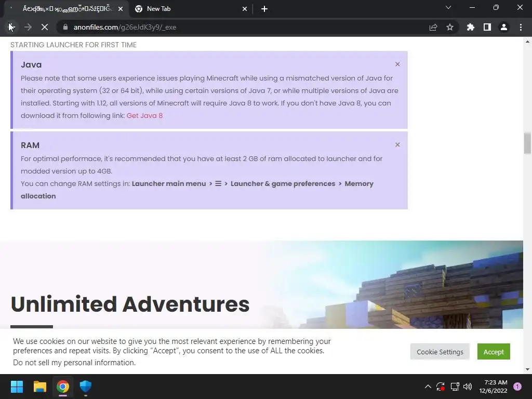View site lock info icon
The height and width of the screenshot is (399, 532).
pos(65,27)
